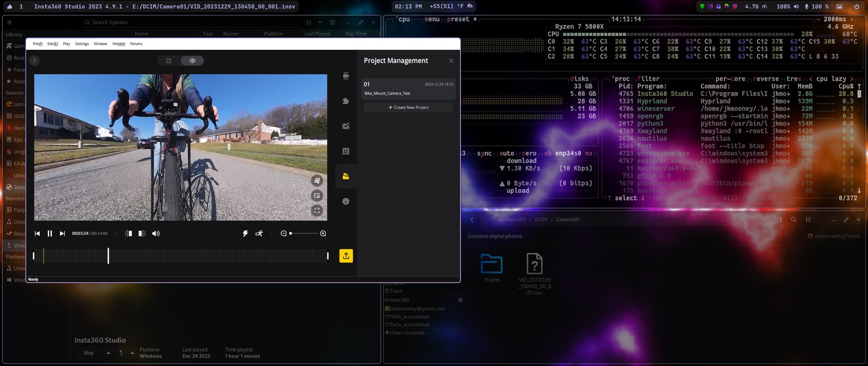Expand the left sidebar chevron
Screen dimensions: 868x366
[34, 61]
